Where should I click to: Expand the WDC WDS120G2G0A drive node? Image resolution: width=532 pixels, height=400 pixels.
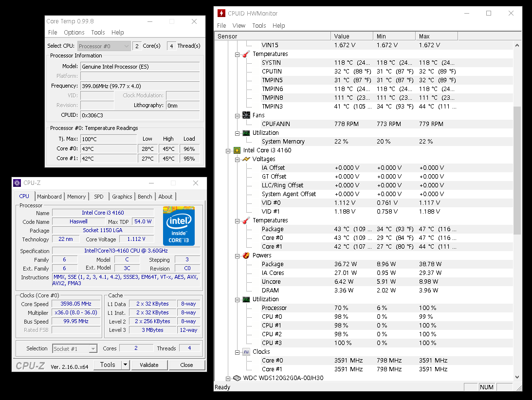tap(228, 378)
